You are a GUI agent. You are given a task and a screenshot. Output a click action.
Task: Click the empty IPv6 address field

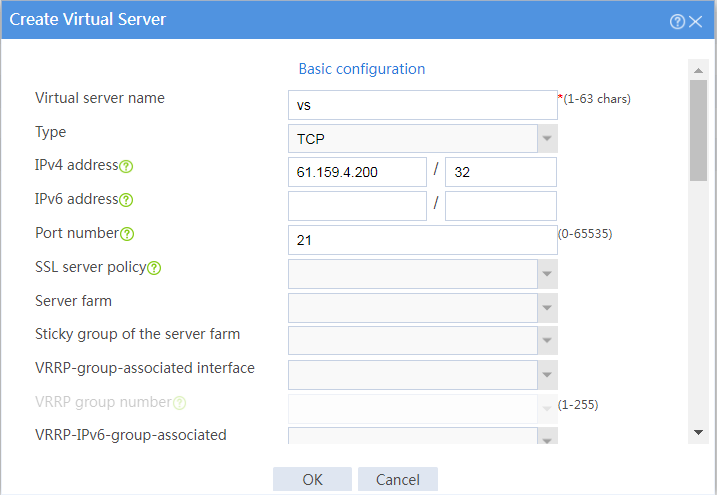point(357,206)
